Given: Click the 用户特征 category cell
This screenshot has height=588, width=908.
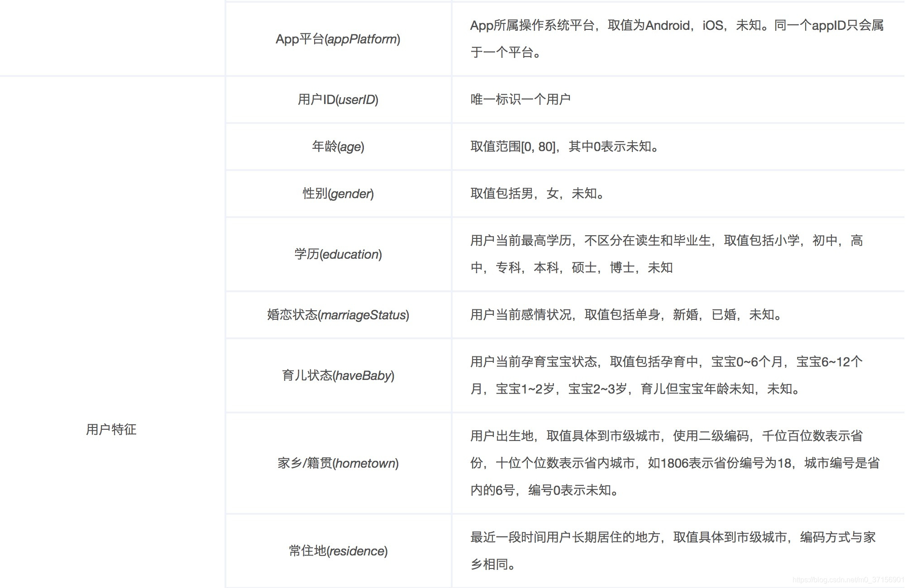Looking at the screenshot, I should point(111,430).
